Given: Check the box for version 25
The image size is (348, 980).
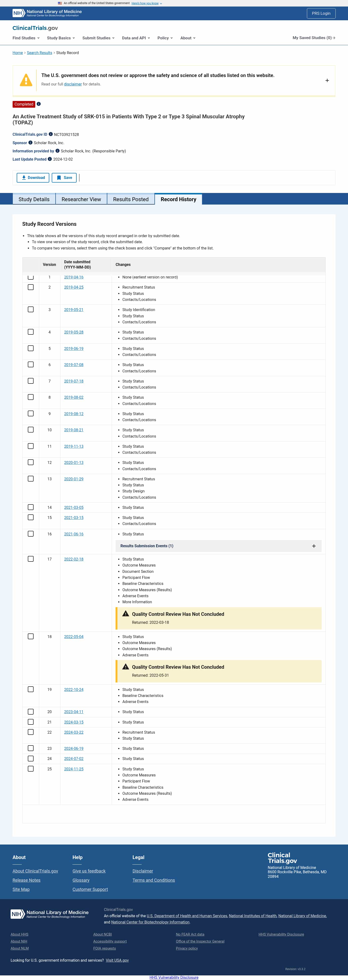Looking at the screenshot, I should (x=31, y=768).
